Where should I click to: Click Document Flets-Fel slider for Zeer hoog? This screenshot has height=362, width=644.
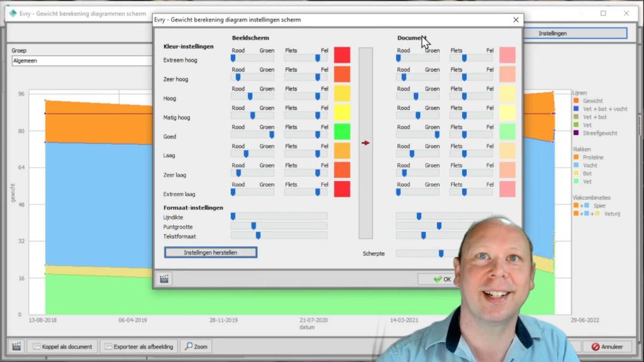tap(471, 77)
